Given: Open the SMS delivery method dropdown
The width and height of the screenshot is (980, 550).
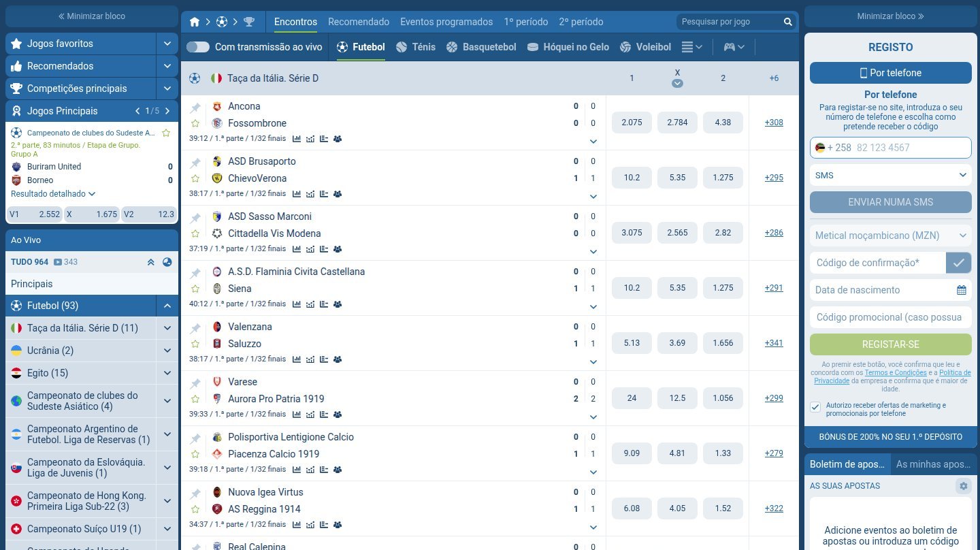Looking at the screenshot, I should (891, 175).
